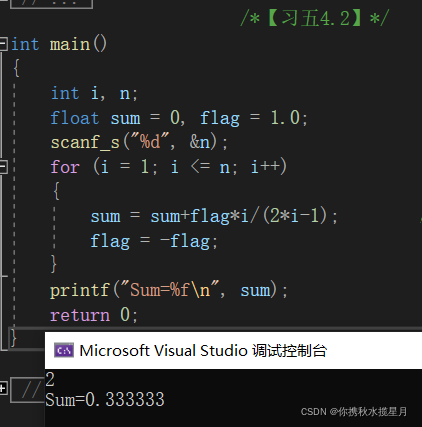Screen dimensions: 422x427
Task: Click the 'Sum=0.333333' console output
Action: (x=105, y=399)
